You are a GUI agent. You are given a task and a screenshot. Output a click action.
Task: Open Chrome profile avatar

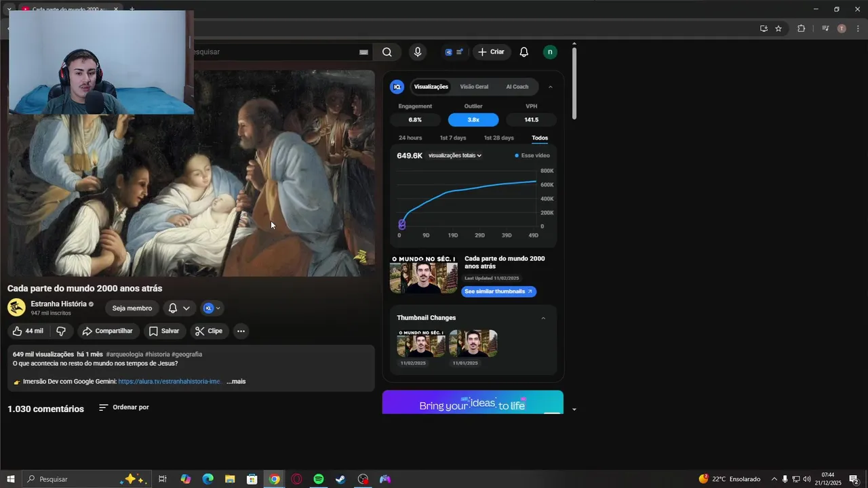[842, 28]
